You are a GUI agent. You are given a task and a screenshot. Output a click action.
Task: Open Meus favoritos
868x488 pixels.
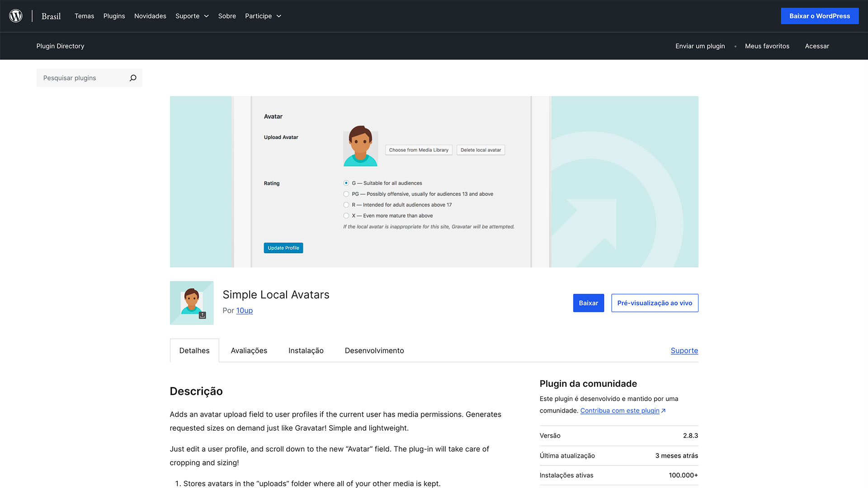click(x=767, y=46)
